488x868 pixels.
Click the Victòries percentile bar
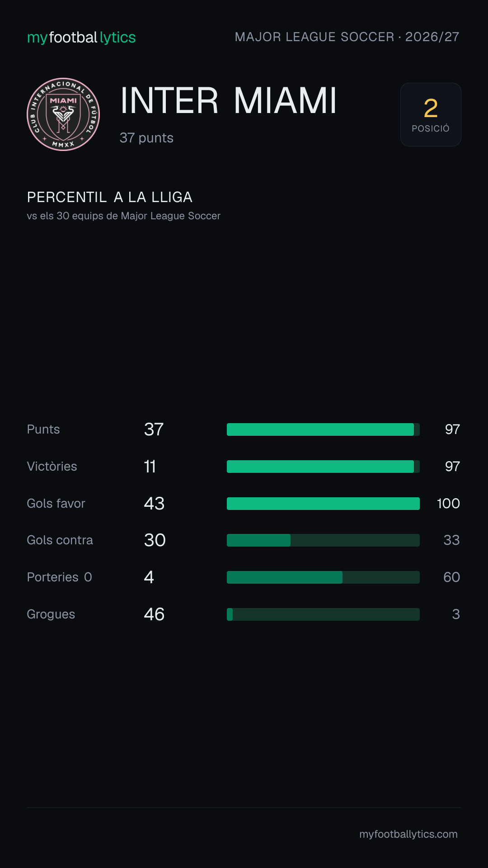[323, 467]
